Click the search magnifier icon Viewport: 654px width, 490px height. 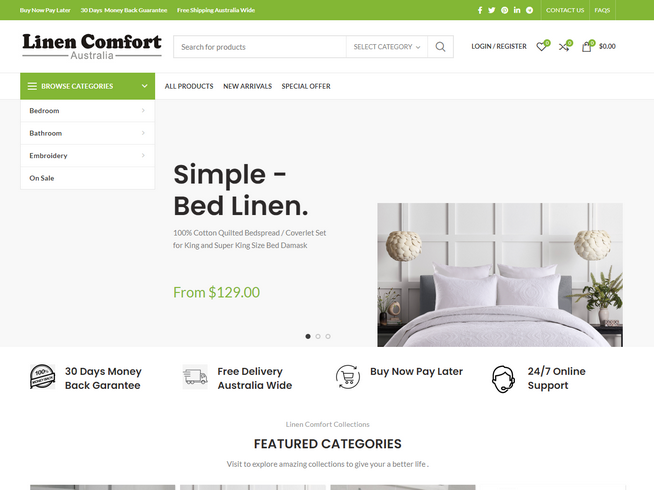click(440, 47)
